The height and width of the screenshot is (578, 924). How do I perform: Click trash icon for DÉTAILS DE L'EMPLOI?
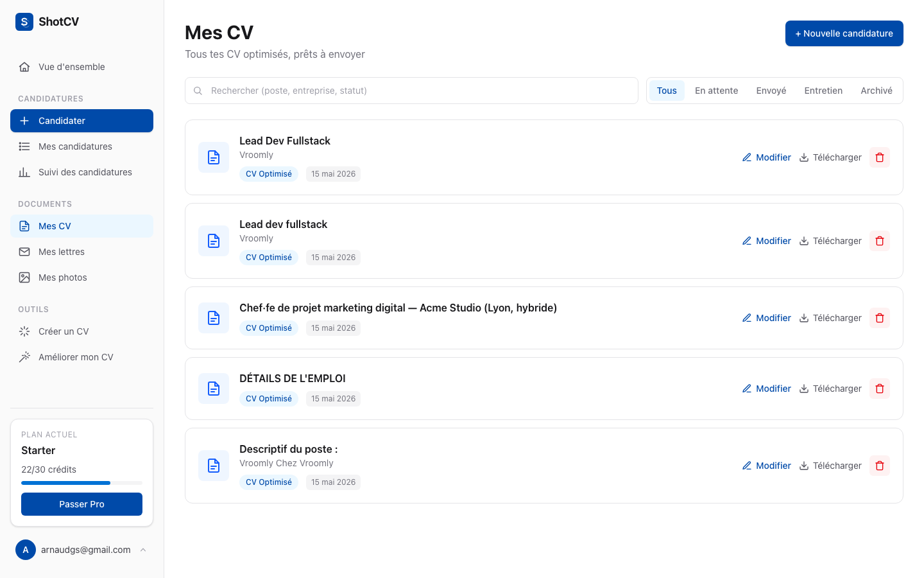[x=880, y=389]
